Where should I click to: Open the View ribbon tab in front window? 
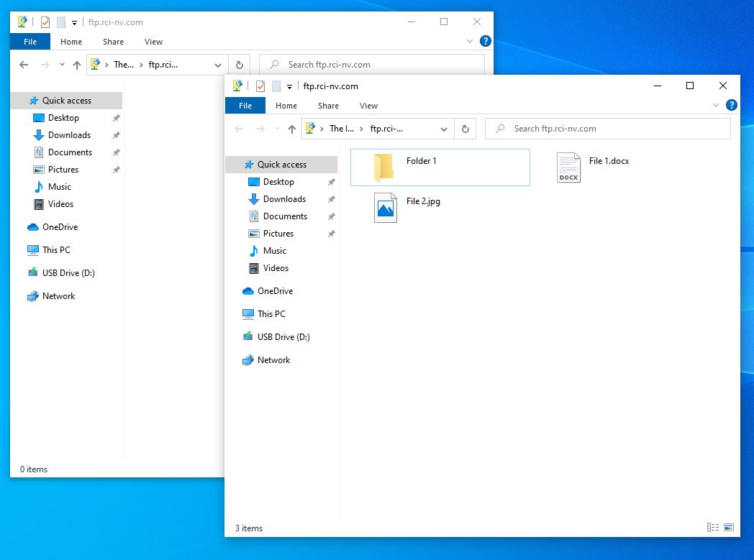click(x=369, y=106)
